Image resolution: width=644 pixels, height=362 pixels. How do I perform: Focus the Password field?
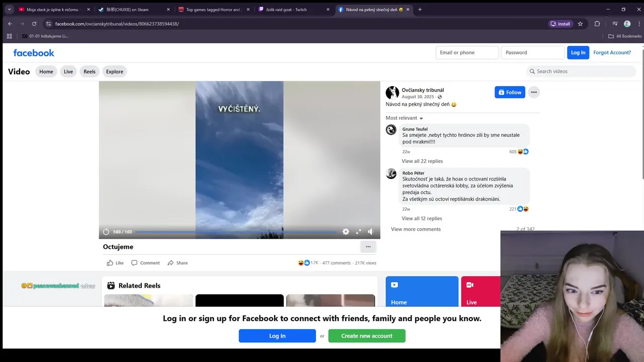click(533, 52)
